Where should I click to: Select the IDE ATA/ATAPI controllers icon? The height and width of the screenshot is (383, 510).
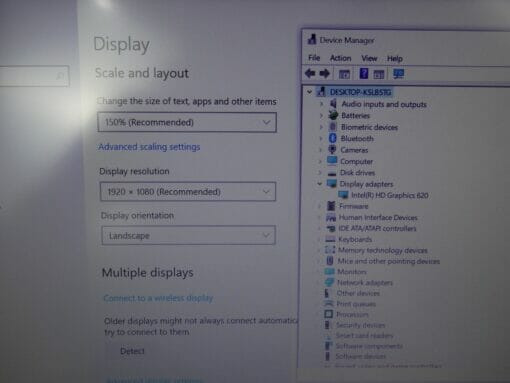[331, 228]
